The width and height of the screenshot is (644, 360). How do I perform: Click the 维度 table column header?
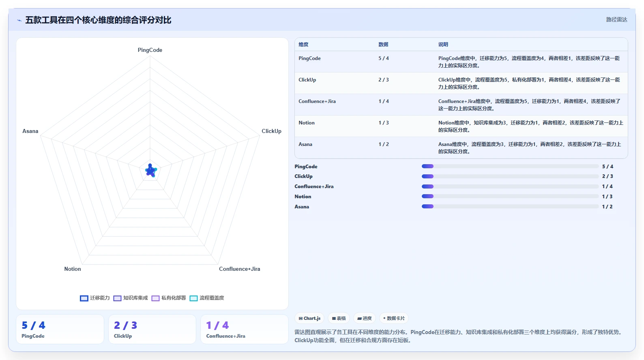[x=303, y=45]
